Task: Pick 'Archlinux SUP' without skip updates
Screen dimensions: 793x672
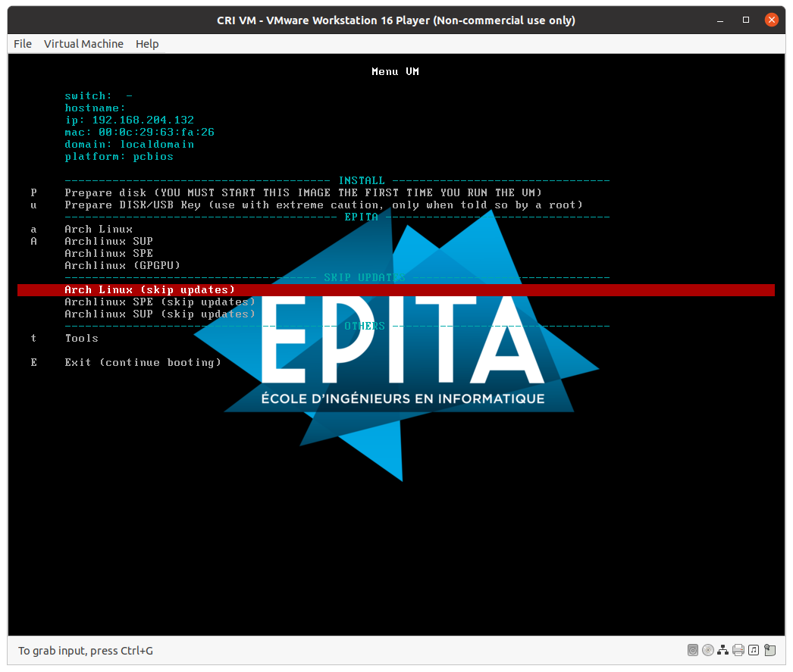Action: (x=108, y=242)
